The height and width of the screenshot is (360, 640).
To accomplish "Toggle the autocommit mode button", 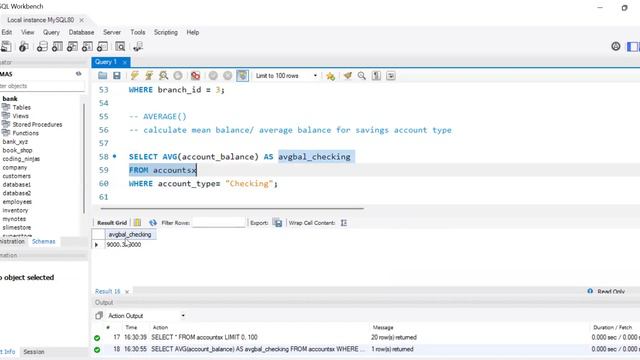I will tap(242, 76).
